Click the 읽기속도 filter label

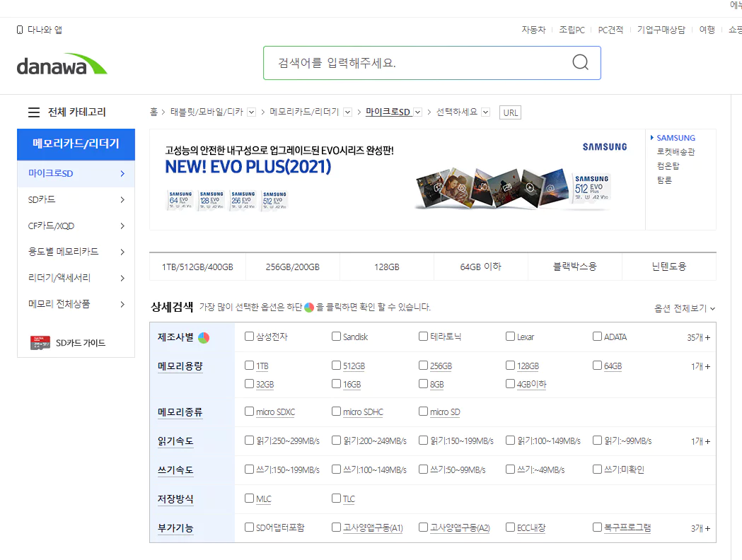coord(175,441)
